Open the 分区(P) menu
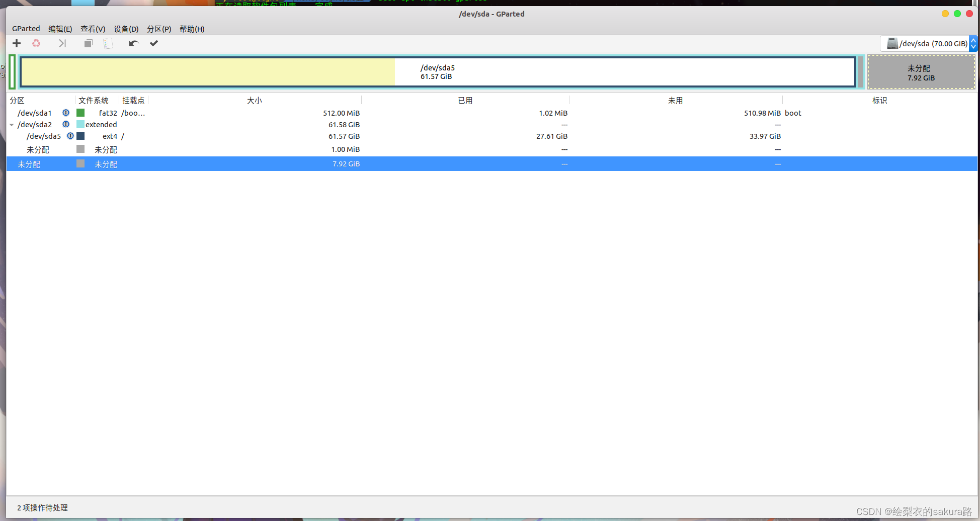 (x=159, y=29)
